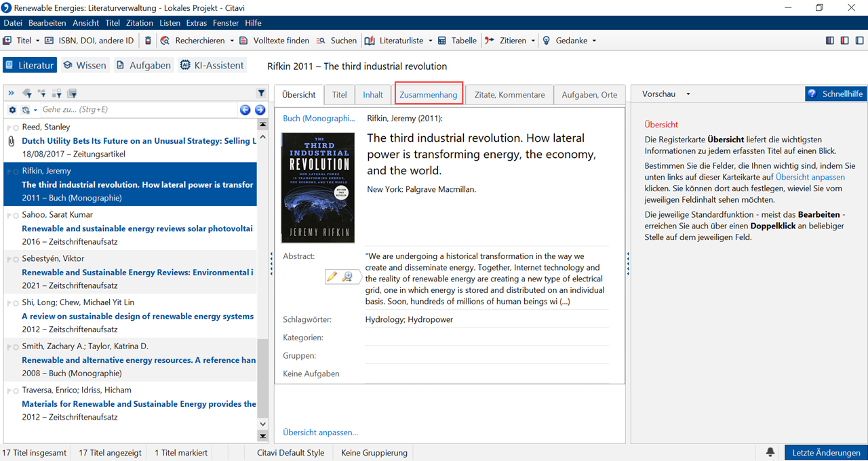Click the blue back navigation arrow
Screen dimensions: 868x461
245,110
